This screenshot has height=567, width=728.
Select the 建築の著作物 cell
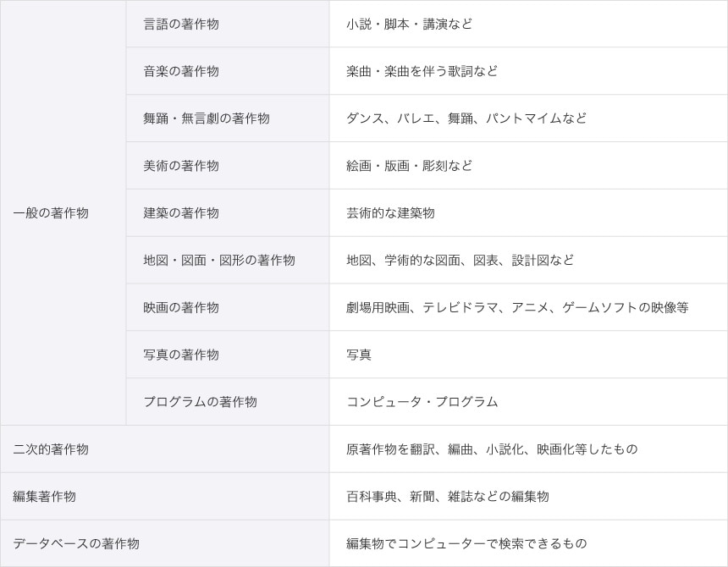pos(181,213)
